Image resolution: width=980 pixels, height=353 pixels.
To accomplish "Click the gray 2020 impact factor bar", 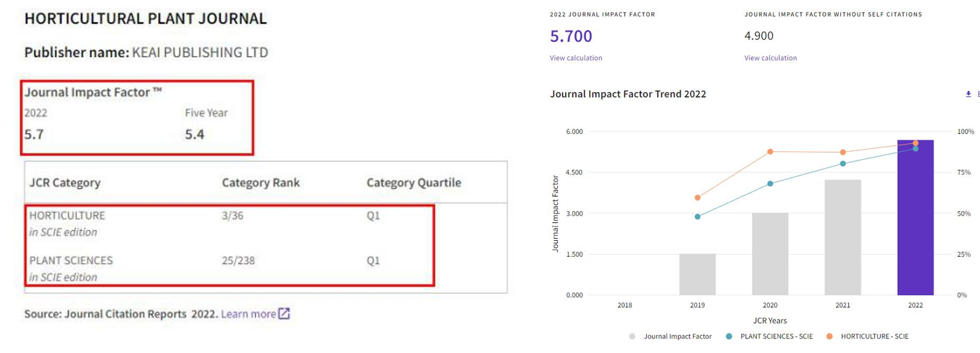I will click(770, 255).
